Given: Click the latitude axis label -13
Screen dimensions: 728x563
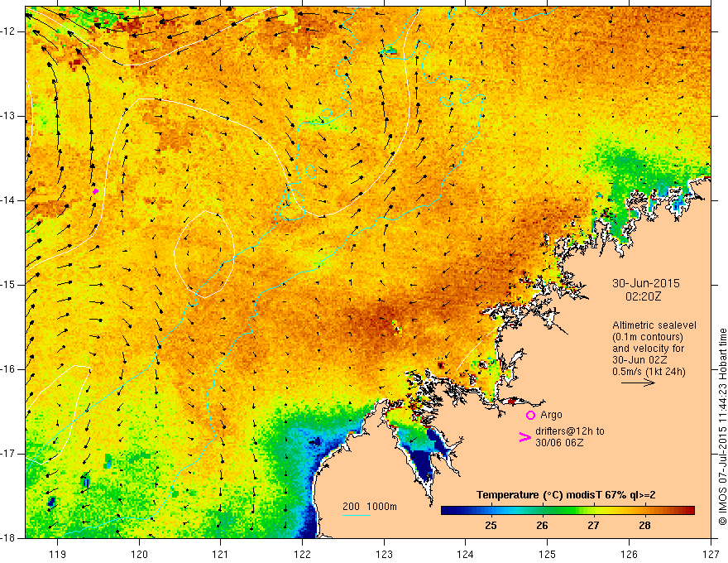Looking at the screenshot, I should pyautogui.click(x=8, y=116).
